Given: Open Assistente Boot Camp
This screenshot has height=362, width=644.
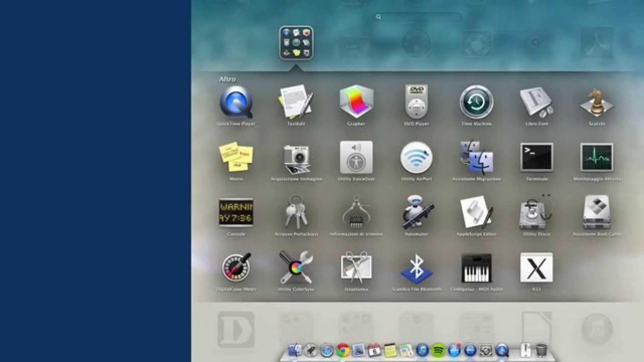Looking at the screenshot, I should pyautogui.click(x=597, y=213).
